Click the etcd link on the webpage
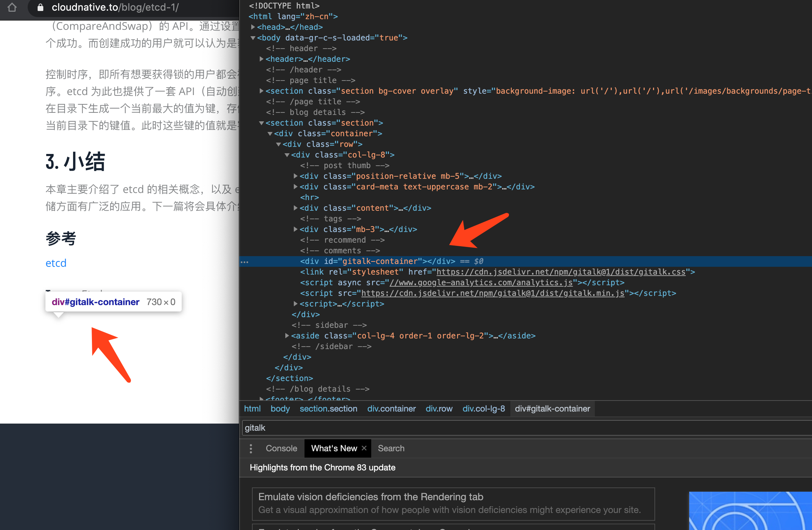Image resolution: width=812 pixels, height=530 pixels. pos(56,263)
